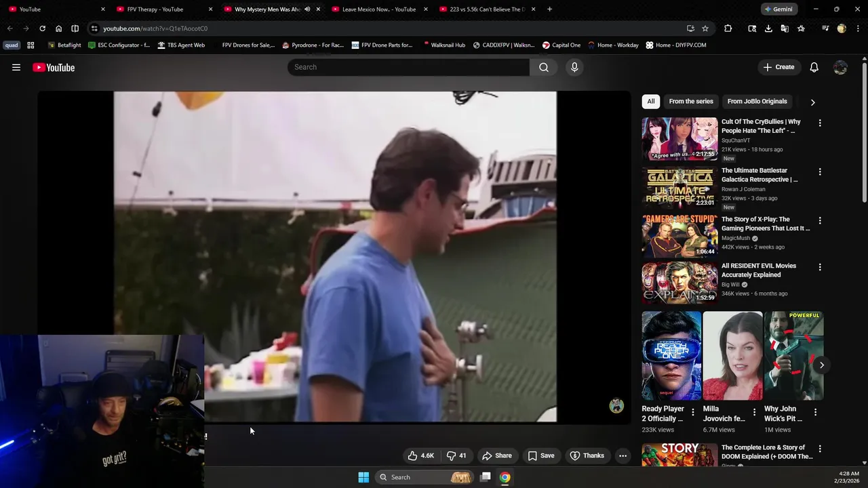Open Walksnail Hub bookmark
This screenshot has height=488, width=868.
pos(444,45)
